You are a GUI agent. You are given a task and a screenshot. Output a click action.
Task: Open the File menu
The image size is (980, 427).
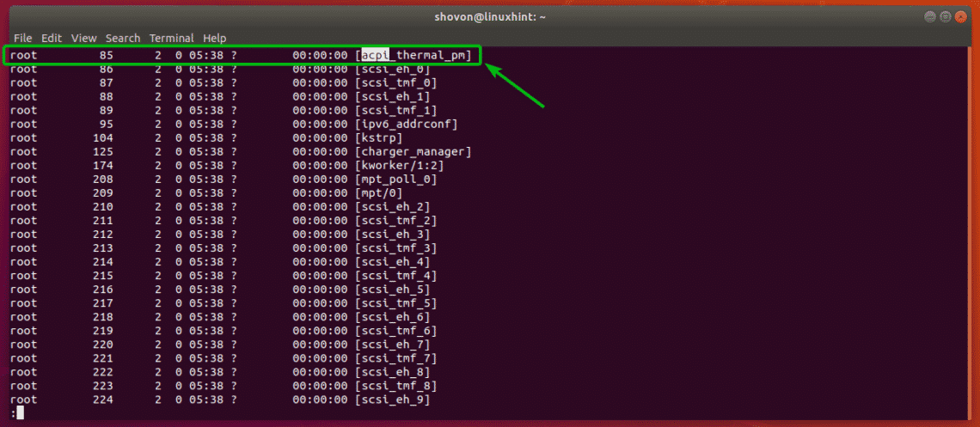(x=22, y=38)
